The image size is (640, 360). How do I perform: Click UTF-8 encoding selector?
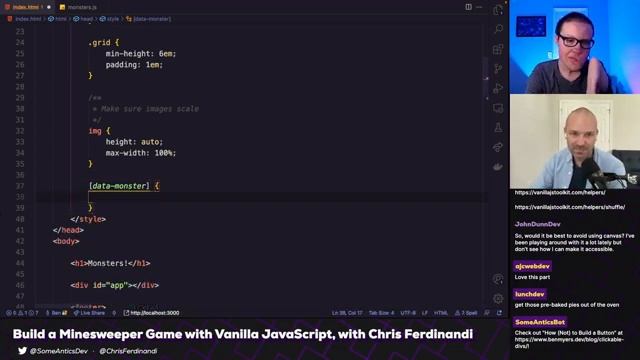point(408,313)
